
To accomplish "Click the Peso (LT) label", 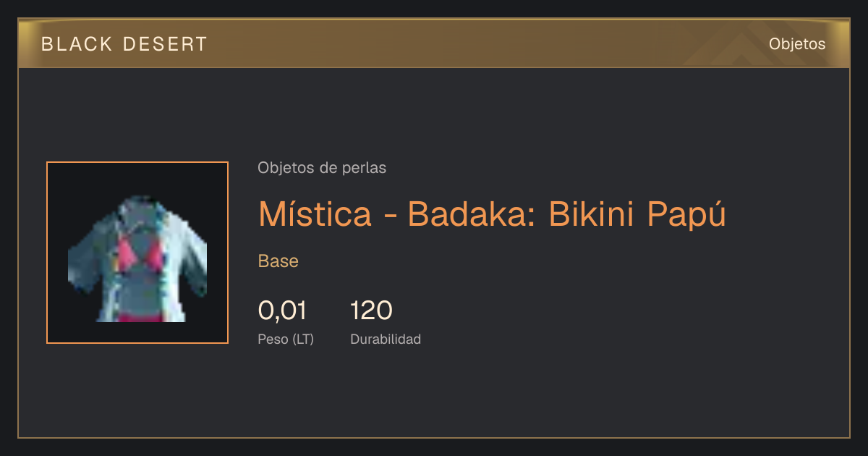I will [x=286, y=339].
